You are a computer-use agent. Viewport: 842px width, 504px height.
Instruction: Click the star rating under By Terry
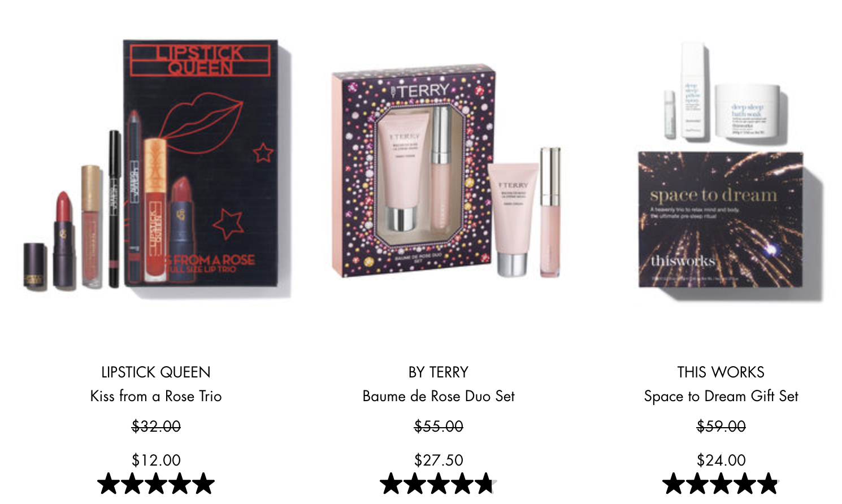[439, 484]
